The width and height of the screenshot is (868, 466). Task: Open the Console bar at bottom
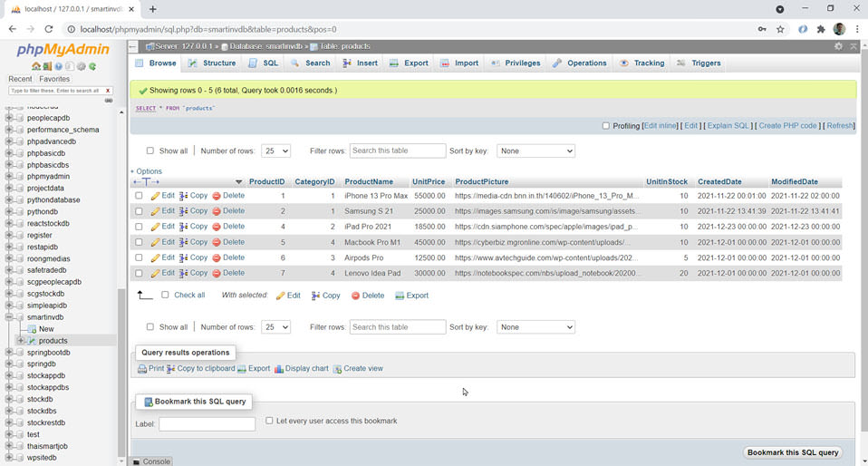(151, 461)
